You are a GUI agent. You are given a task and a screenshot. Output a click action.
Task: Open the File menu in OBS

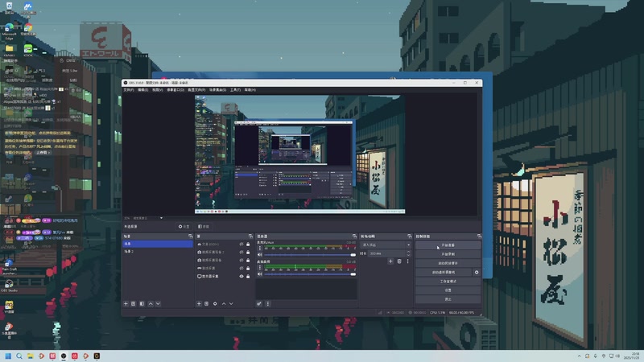129,90
